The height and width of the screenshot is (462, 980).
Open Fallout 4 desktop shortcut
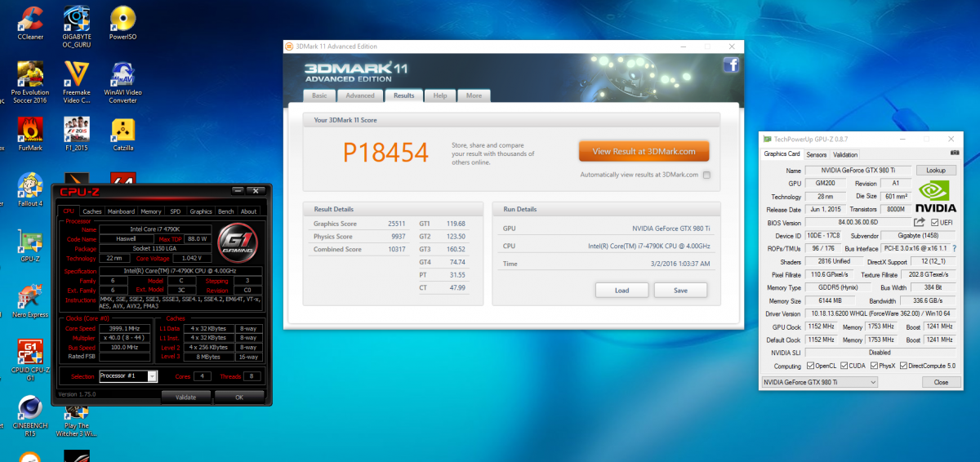coord(30,190)
